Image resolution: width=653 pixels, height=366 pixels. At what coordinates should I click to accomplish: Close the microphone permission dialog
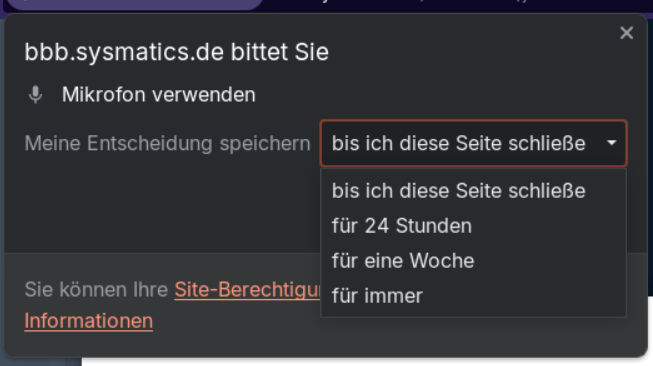tap(626, 33)
